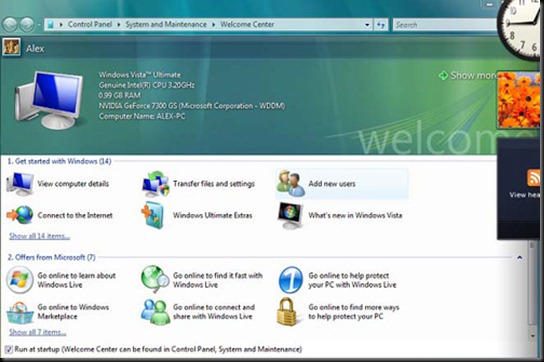544x362 pixels.
Task: Click 'Transfer files and settings' label
Action: 214,184
